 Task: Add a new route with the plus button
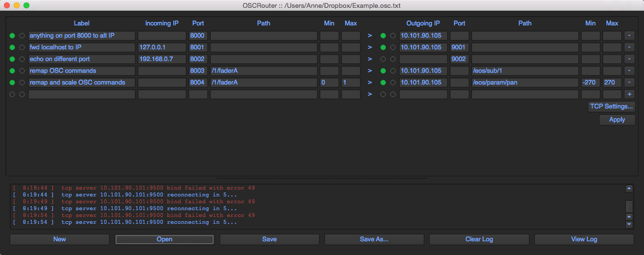coord(629,94)
